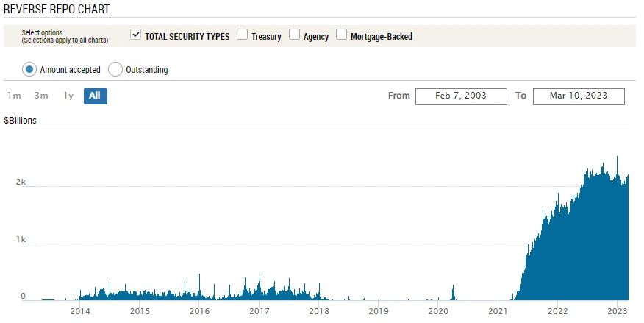Check the Agency checkbox
644x323 pixels.
295,35
